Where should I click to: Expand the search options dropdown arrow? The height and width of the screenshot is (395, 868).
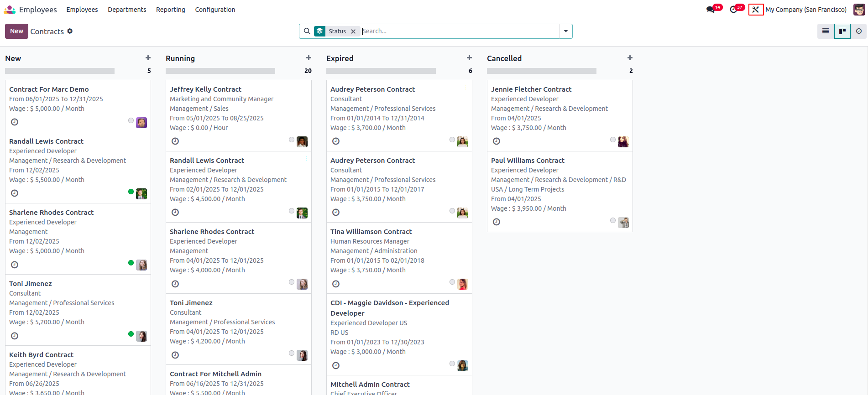[566, 31]
